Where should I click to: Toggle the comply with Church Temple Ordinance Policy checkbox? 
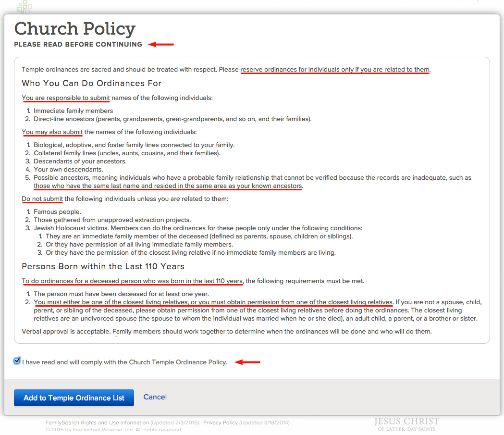point(17,361)
